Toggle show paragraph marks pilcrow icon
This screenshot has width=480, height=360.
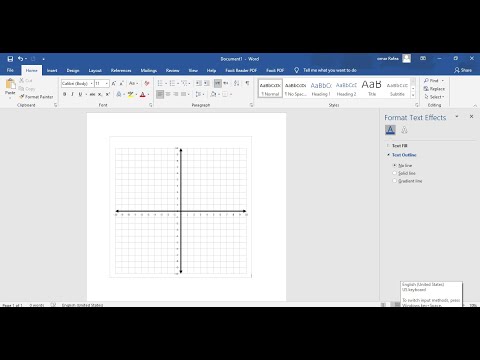tap(247, 83)
